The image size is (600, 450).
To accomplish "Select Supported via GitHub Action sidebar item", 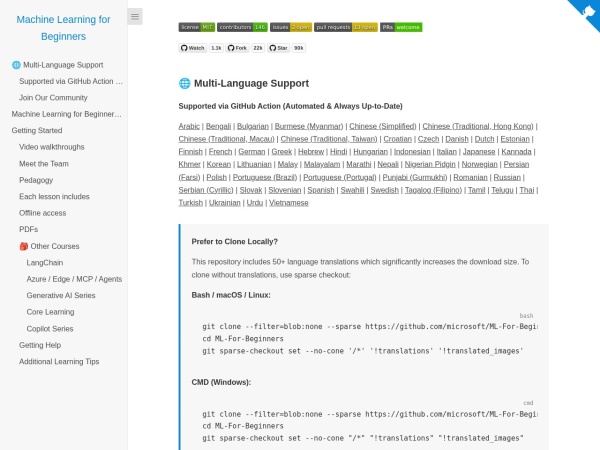I will [71, 81].
